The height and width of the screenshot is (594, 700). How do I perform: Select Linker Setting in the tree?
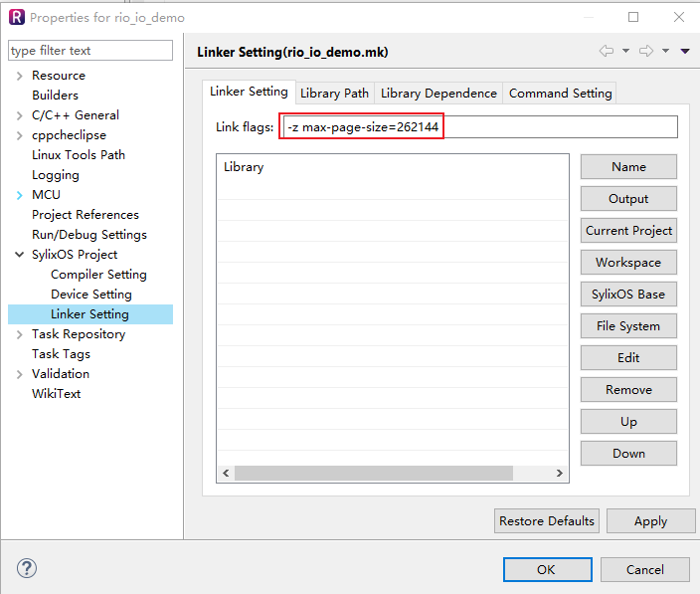click(89, 314)
